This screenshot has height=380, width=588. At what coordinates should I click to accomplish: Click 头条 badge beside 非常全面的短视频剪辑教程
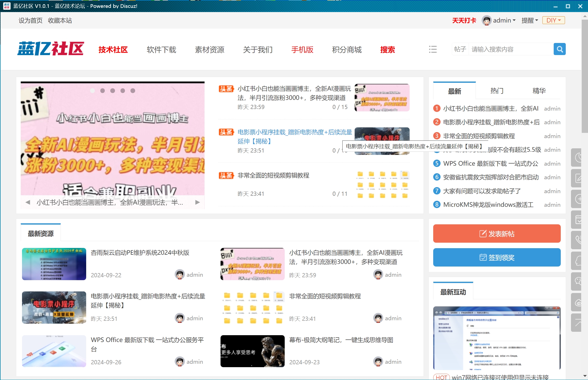pyautogui.click(x=226, y=175)
